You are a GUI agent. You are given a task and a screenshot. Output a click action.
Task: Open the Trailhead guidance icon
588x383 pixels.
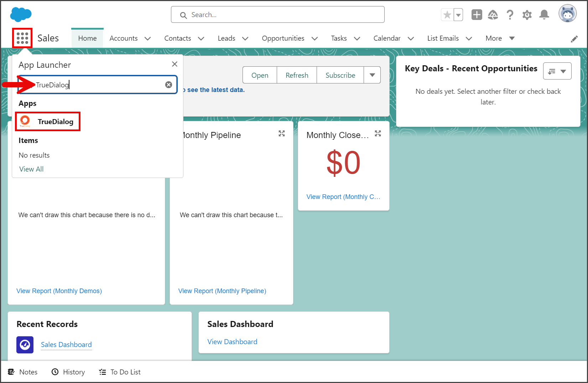pyautogui.click(x=493, y=15)
